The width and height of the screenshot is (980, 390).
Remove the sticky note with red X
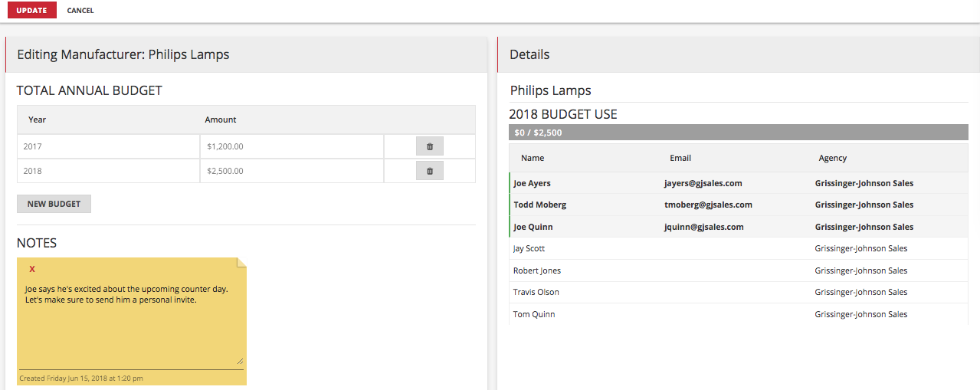32,269
